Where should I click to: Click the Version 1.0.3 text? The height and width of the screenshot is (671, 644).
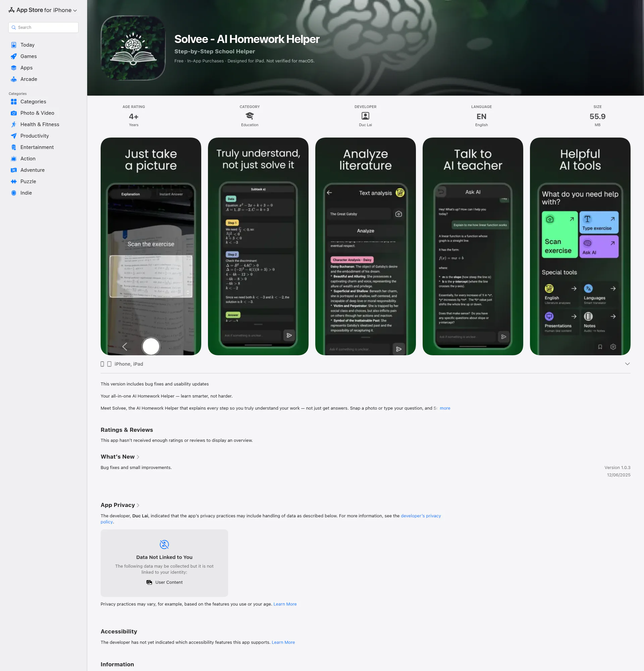617,468
